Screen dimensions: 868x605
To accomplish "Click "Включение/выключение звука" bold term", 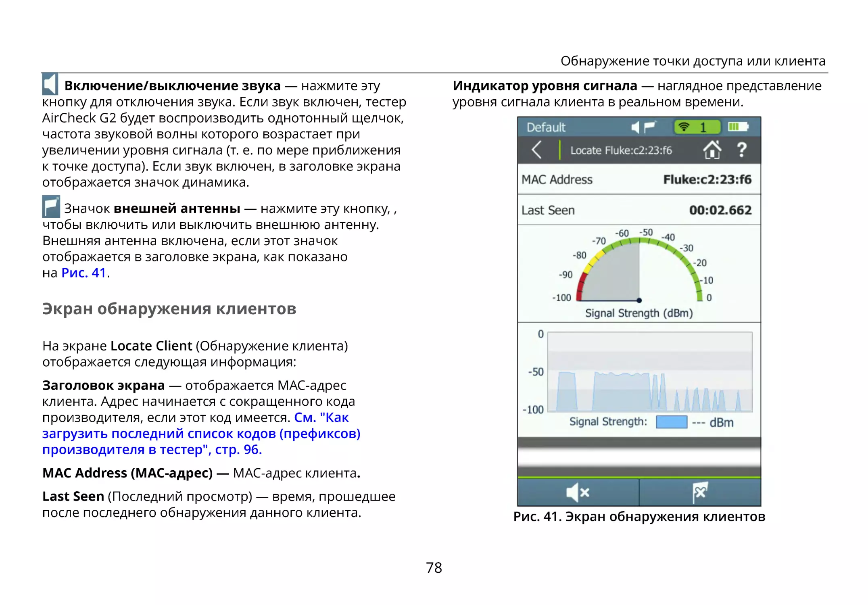I will (x=172, y=86).
